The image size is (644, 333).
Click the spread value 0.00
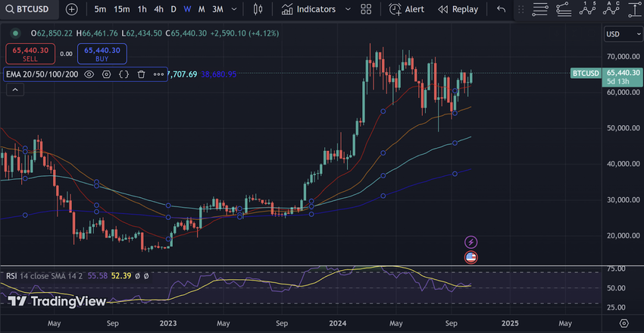[x=66, y=54]
